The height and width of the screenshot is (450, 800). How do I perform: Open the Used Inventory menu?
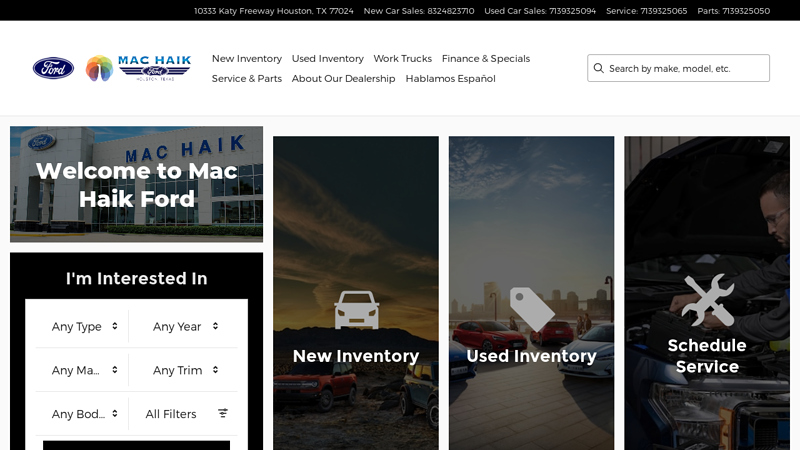pyautogui.click(x=328, y=59)
